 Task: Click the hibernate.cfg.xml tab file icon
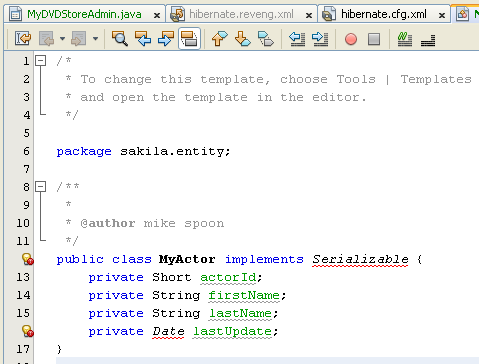pyautogui.click(x=329, y=14)
